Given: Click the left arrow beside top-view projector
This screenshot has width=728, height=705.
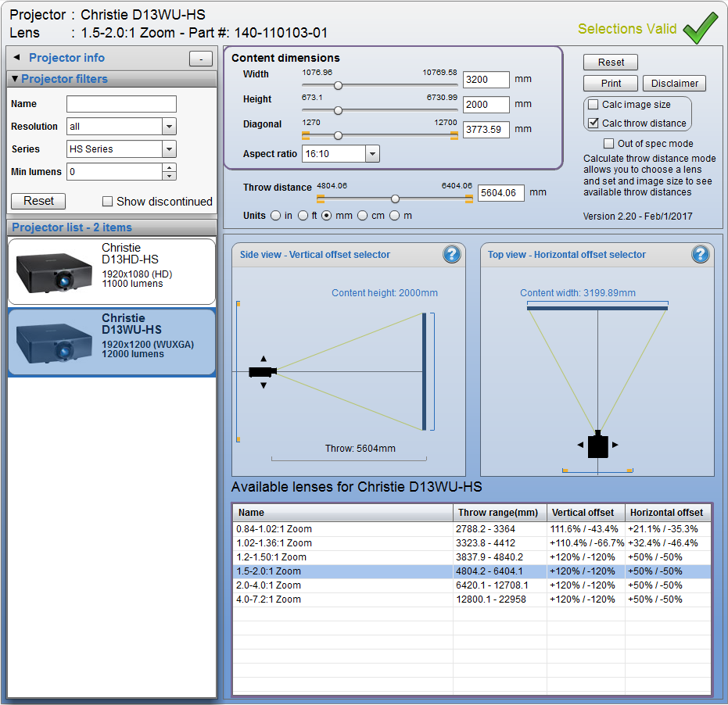Looking at the screenshot, I should pos(580,445).
